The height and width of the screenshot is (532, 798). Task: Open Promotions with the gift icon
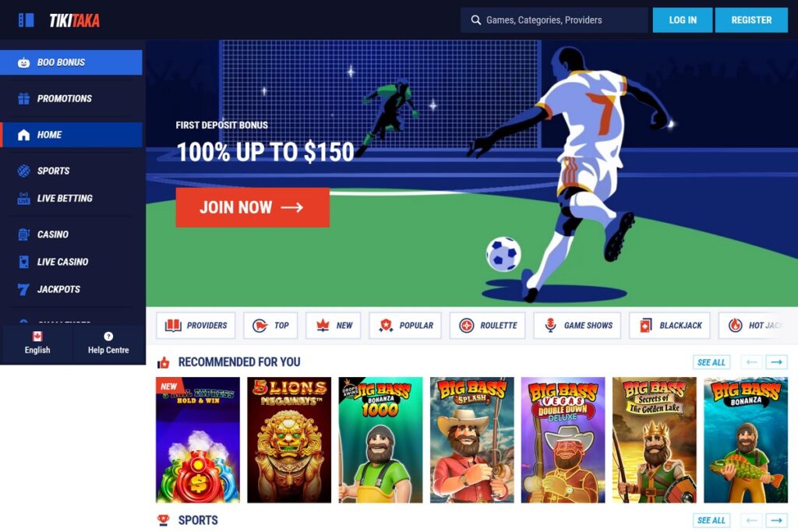click(71, 99)
